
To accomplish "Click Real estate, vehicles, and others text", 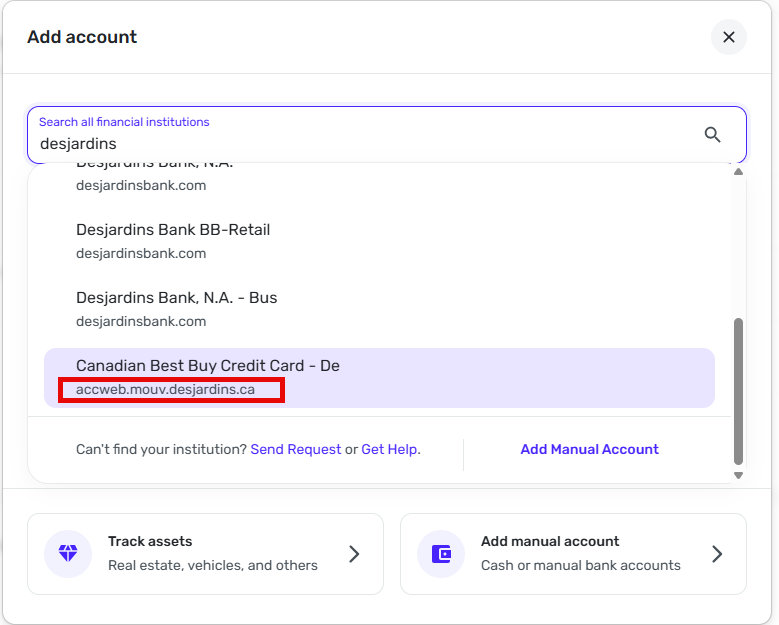I will (x=213, y=565).
